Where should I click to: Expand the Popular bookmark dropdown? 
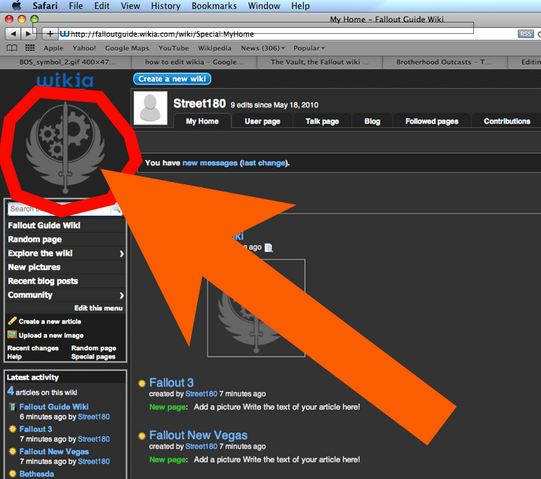[309, 48]
